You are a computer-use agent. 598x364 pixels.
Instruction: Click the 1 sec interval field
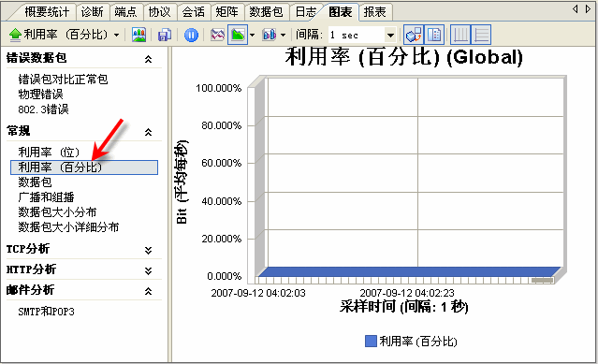tap(357, 36)
